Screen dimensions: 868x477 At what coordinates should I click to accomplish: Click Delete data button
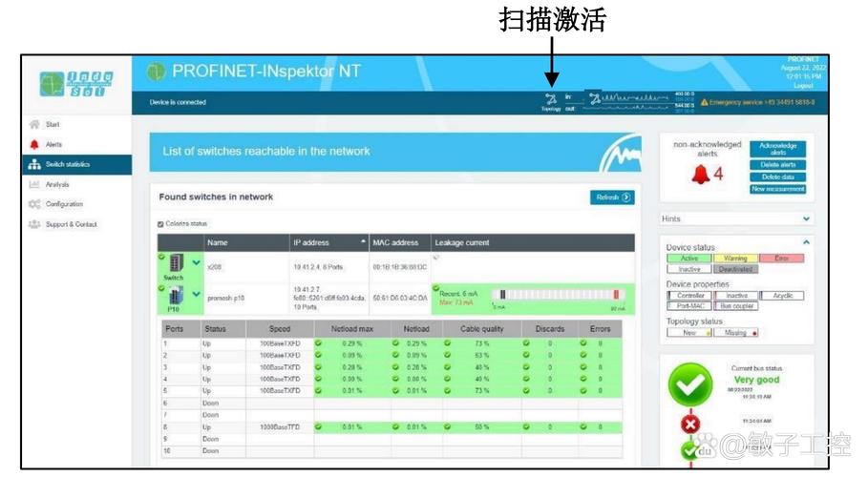pos(778,177)
